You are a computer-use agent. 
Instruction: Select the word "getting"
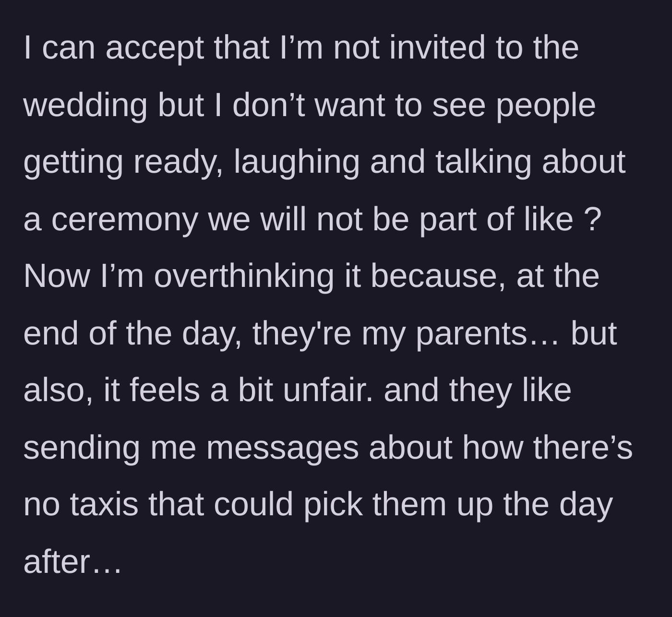[73, 162]
